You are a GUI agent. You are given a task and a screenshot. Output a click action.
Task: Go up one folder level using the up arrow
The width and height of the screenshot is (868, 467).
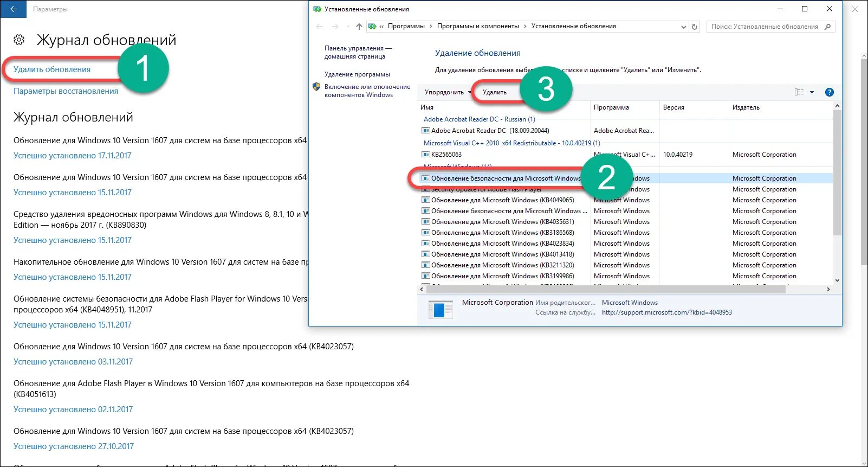(x=359, y=26)
